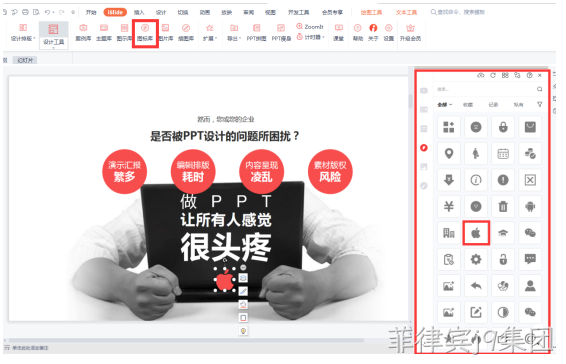Expand the 全部 category dropdown
Screen dimensions: 566x364
(x=444, y=105)
